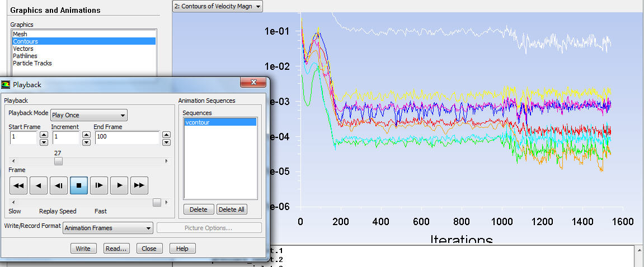644x267 pixels.
Task: Stop the animation playback
Action: pos(79,185)
